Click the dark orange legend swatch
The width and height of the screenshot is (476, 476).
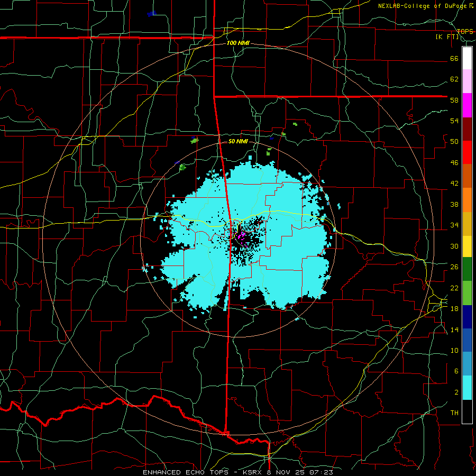coord(467,176)
